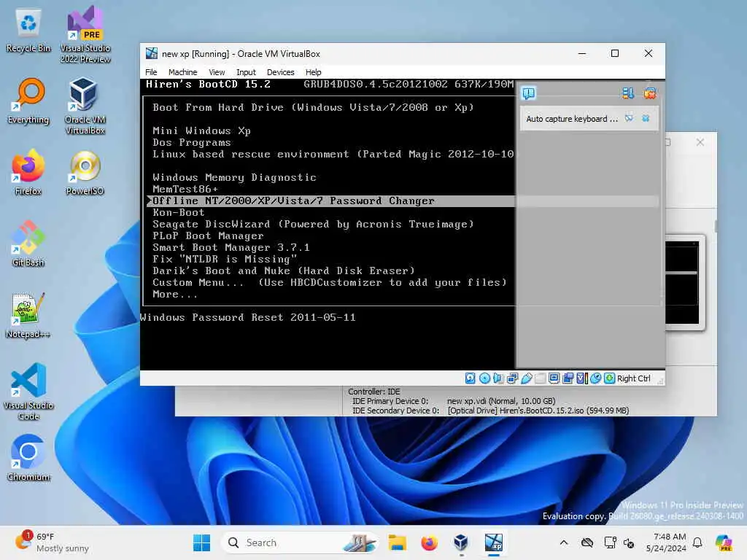Open Visual Studio 2022 Preview desktop icon
Viewport: 747px width, 560px height.
[x=85, y=34]
